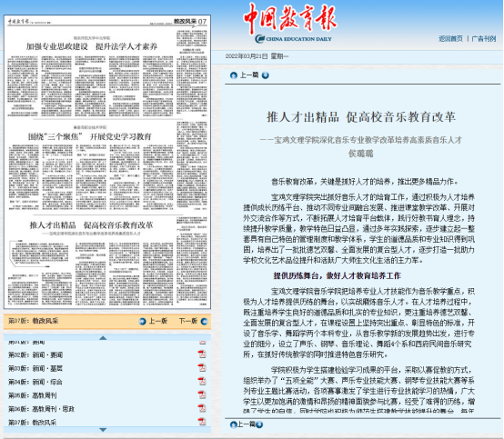Select 第05版:高教周刊 in edition list
The height and width of the screenshot is (439, 504).
[x=33, y=395]
